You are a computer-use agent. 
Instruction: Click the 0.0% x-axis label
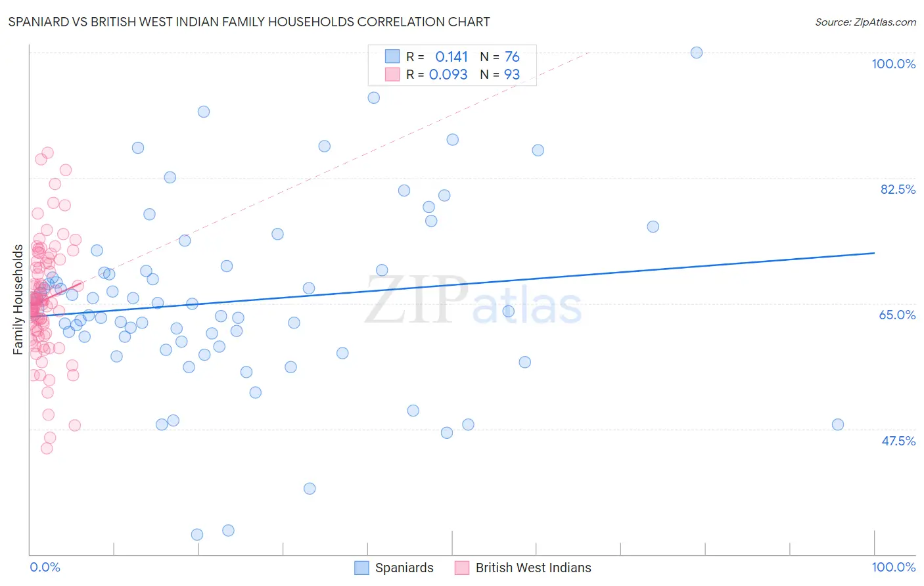click(45, 567)
